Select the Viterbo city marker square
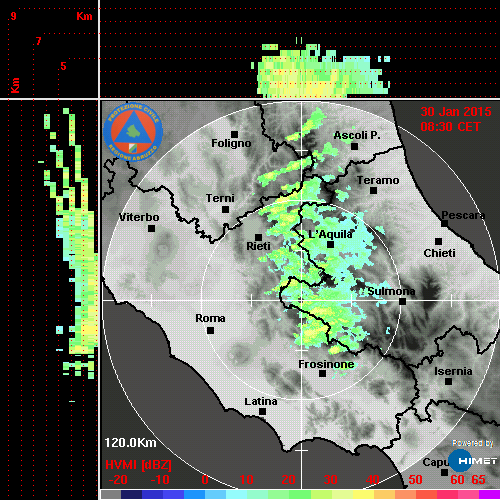Viewport: 500px width, 500px height. pos(151,229)
